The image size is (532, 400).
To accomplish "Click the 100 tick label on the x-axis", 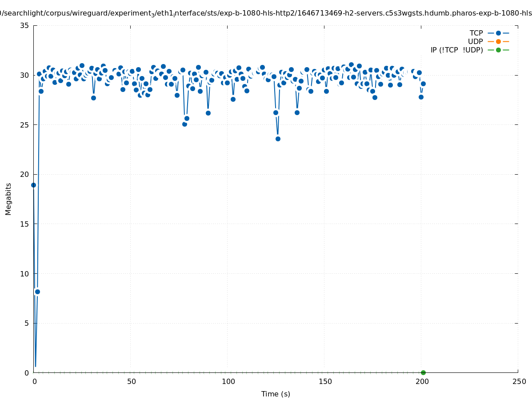I will [228, 381].
